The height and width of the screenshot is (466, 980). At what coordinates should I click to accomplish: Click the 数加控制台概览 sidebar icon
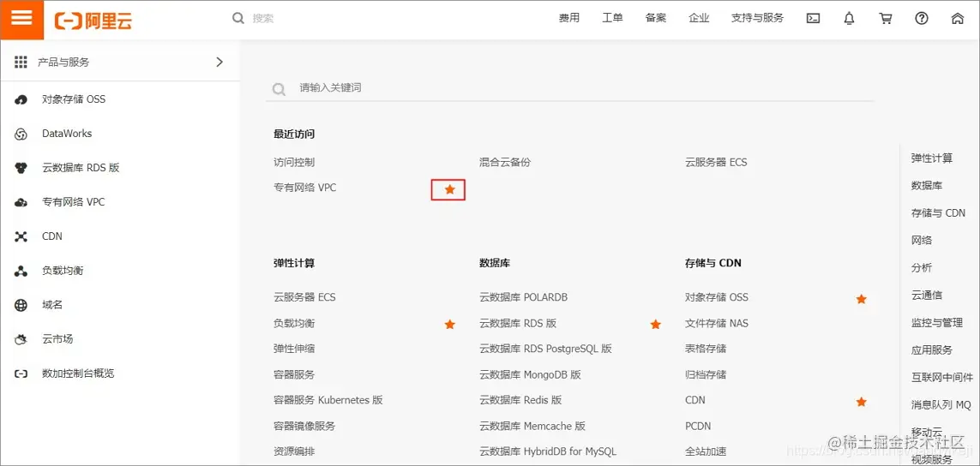pos(21,374)
